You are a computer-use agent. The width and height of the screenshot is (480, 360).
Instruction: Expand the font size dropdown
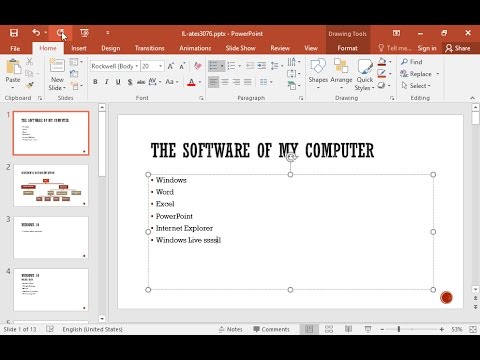[x=161, y=66]
